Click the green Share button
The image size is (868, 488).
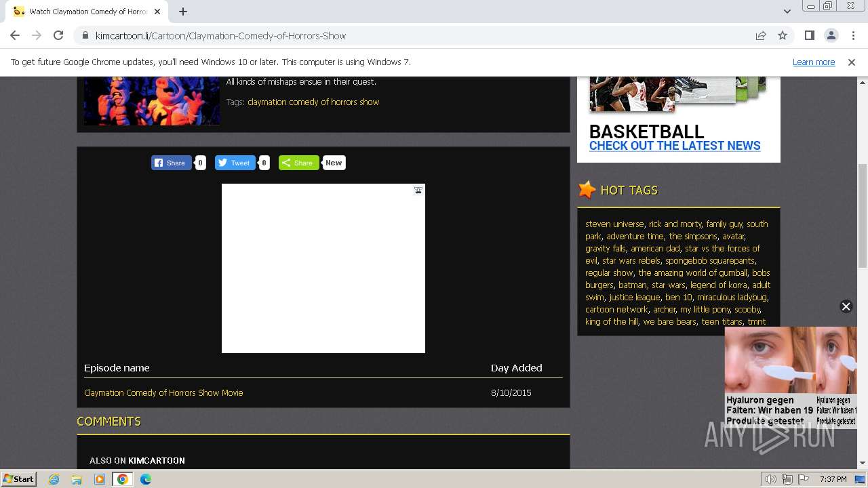coord(298,163)
